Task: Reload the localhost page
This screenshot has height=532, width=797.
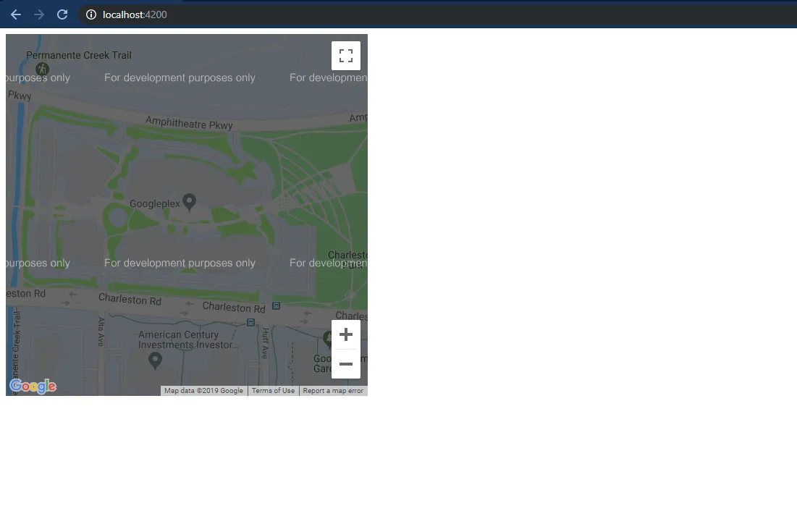Action: pyautogui.click(x=62, y=14)
